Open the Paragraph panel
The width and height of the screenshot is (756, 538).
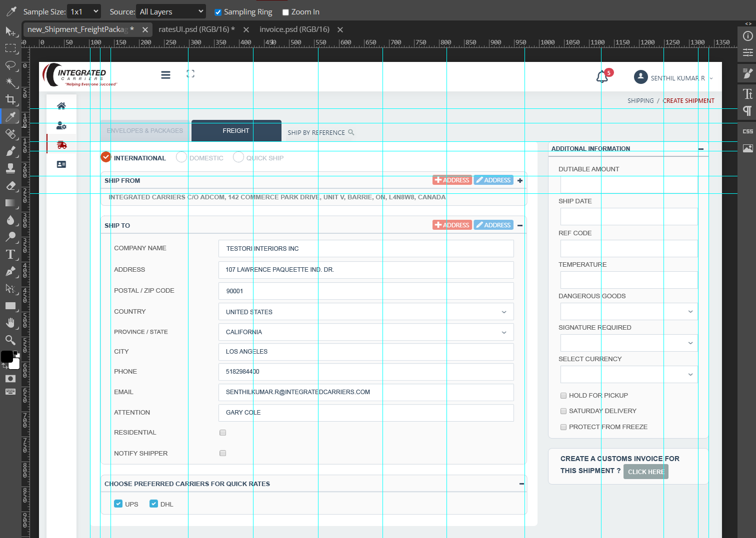(x=747, y=111)
